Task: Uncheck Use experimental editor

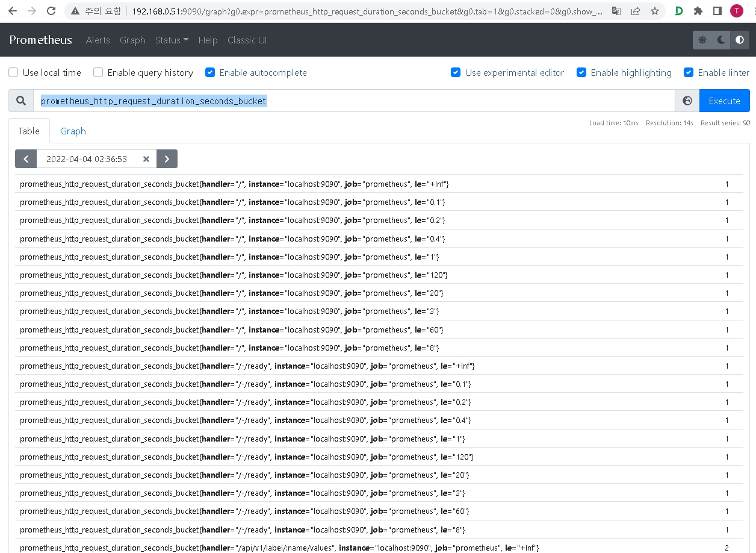Action: pyautogui.click(x=456, y=72)
